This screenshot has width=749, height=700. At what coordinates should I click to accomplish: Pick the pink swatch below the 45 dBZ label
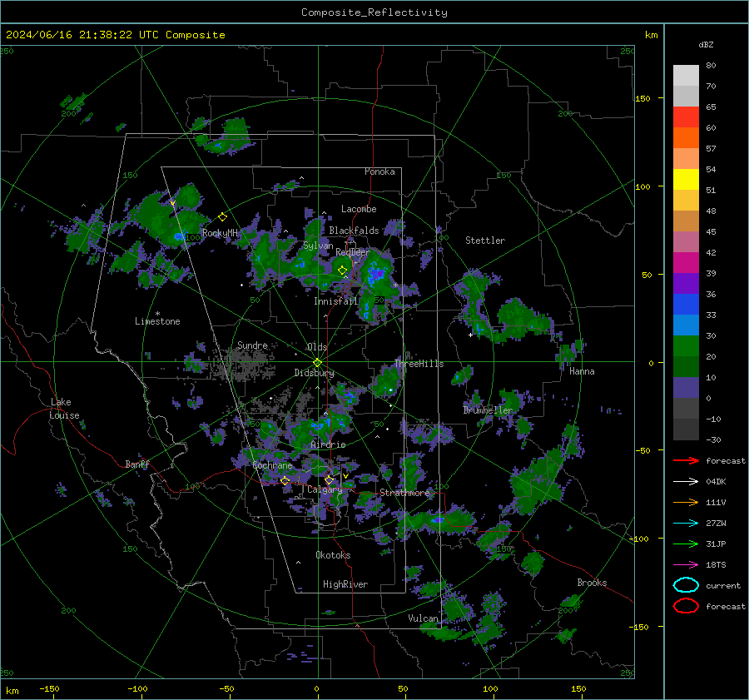coord(686,242)
